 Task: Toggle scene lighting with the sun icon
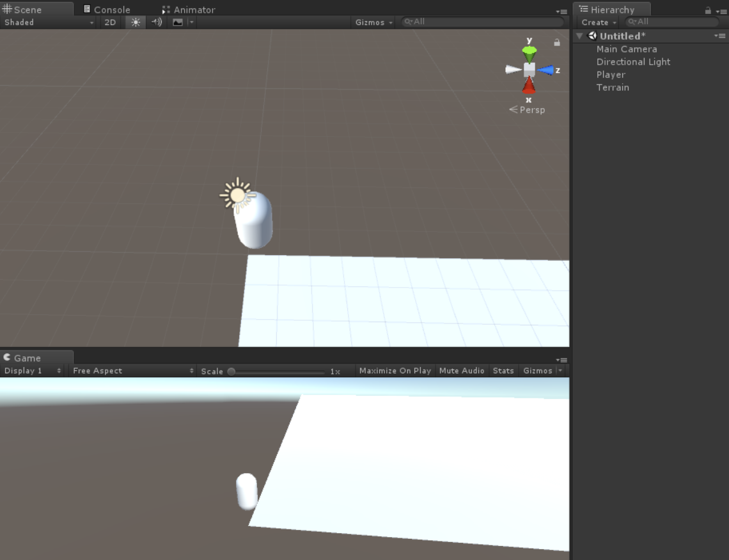tap(135, 22)
